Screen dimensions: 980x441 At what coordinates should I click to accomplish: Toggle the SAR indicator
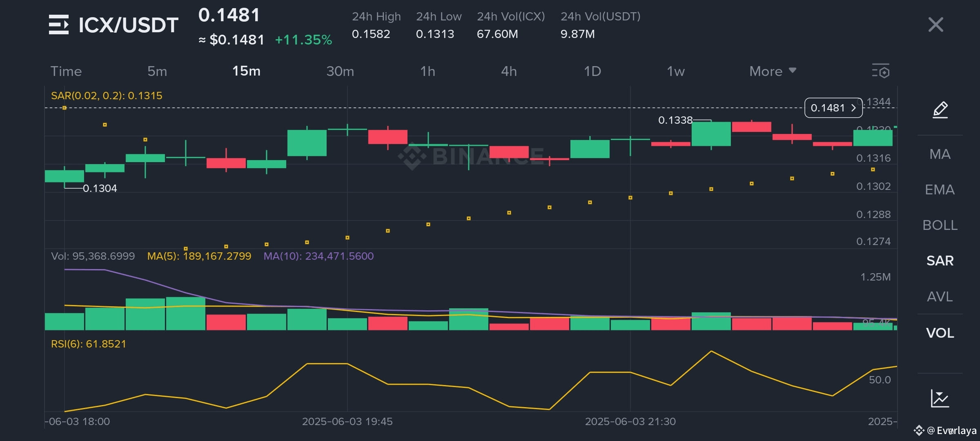pos(940,261)
